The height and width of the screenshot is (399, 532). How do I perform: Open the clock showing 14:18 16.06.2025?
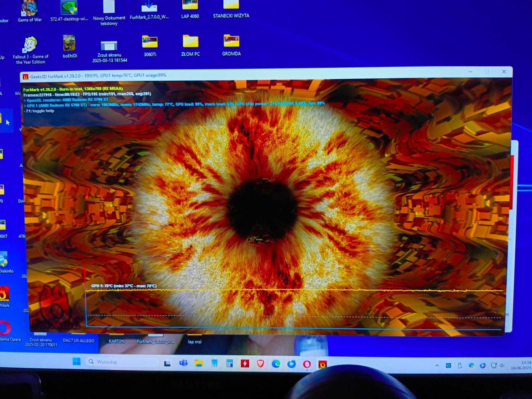click(521, 365)
